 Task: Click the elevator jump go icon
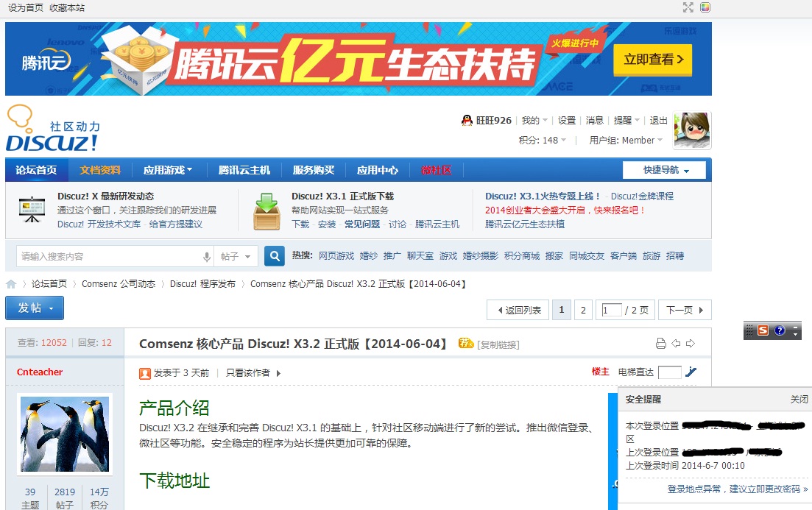point(691,372)
